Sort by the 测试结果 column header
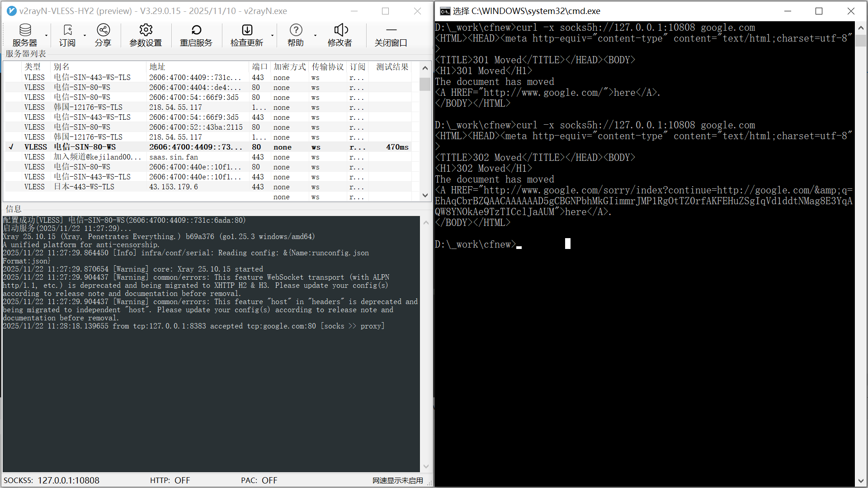This screenshot has height=488, width=868. click(392, 67)
